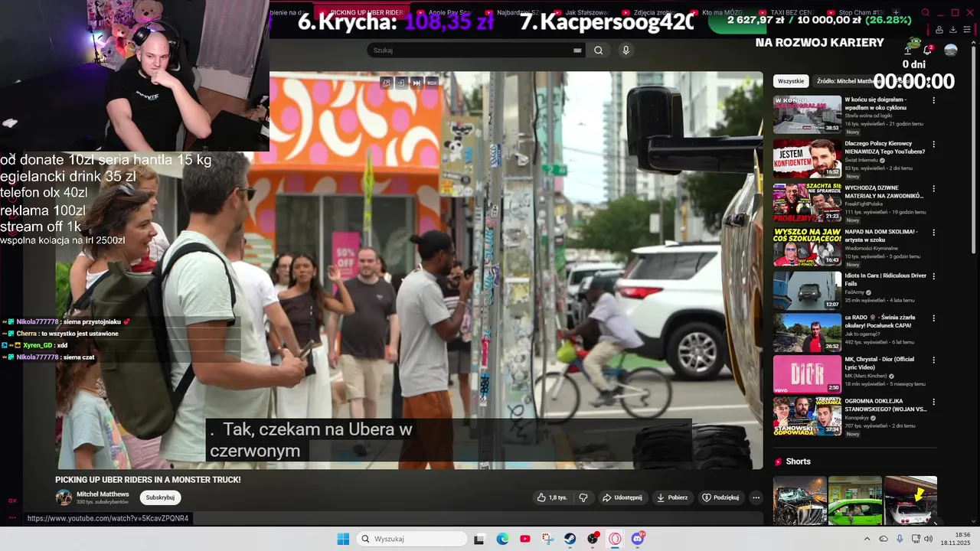Click the pop-out overlay icon on video
The image size is (980, 551).
(387, 83)
